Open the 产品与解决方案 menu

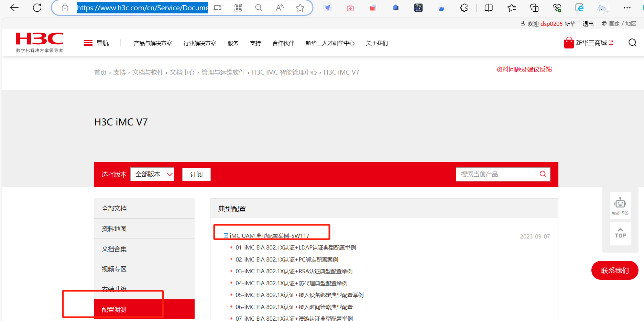tap(153, 43)
